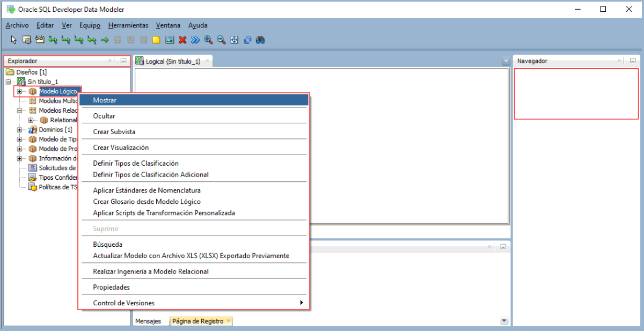Click the Zoom In magnifier icon
Screen dimensions: 644x331
pyautogui.click(x=208, y=40)
